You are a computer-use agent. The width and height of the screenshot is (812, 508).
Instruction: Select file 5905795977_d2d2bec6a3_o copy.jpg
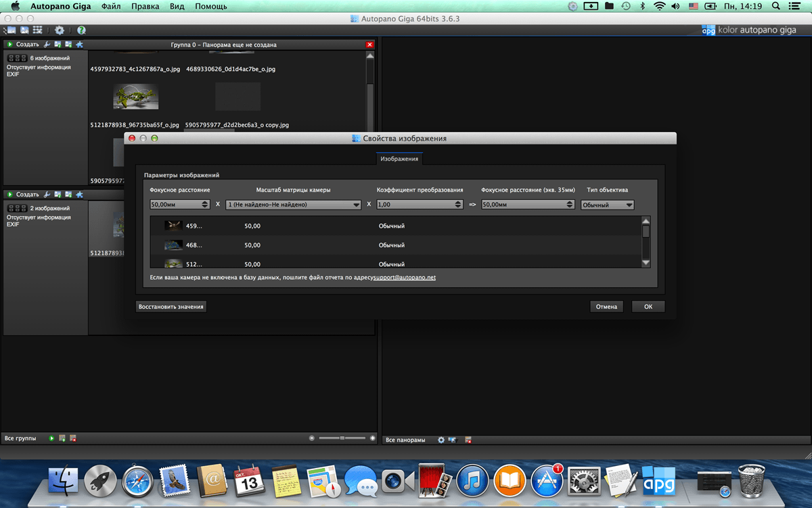(237, 125)
